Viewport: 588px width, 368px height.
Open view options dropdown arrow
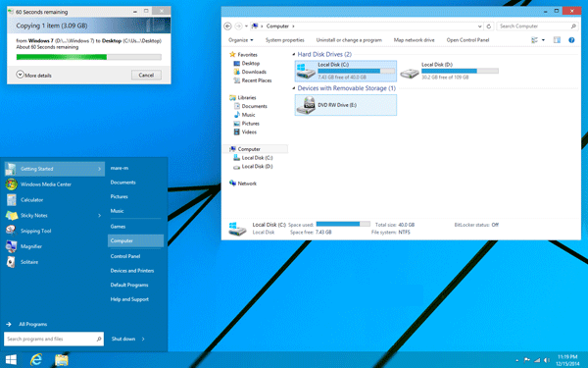pyautogui.click(x=543, y=40)
